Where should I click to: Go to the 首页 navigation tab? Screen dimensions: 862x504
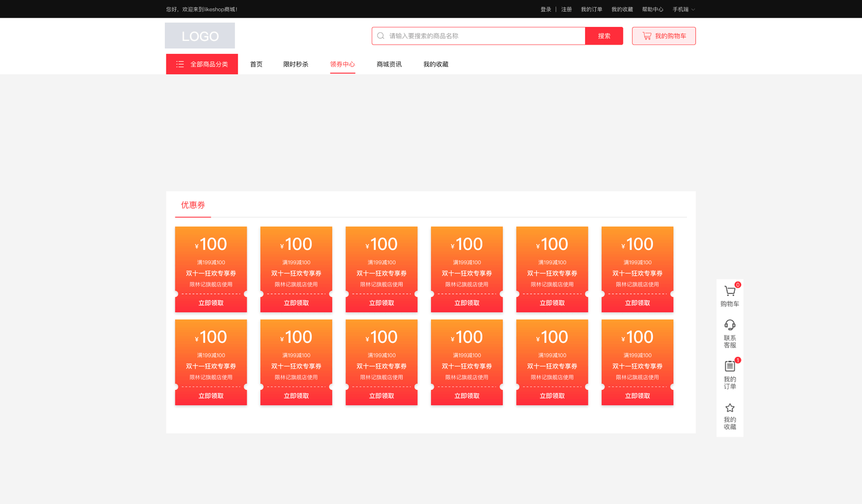[x=256, y=64]
